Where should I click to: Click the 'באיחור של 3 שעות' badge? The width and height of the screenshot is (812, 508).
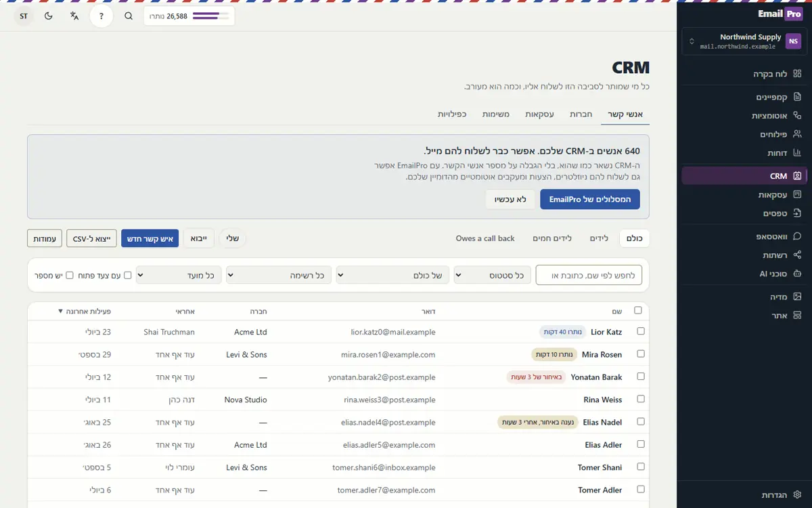537,377
